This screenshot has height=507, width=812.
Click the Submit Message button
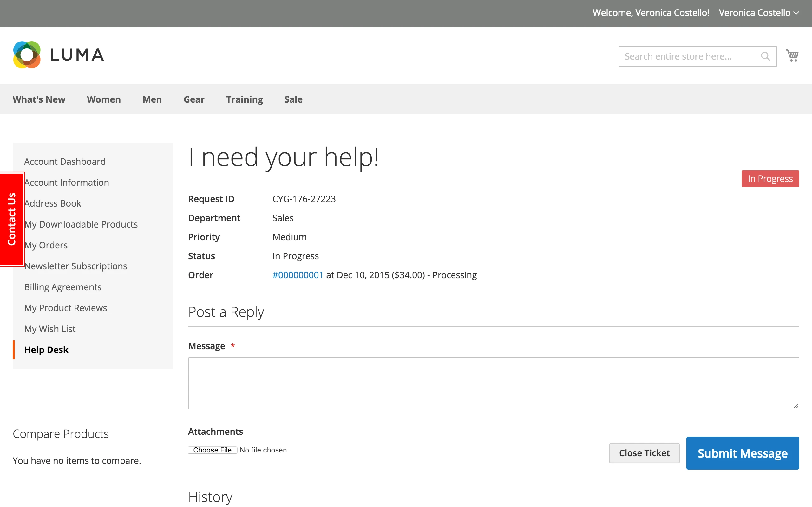742,453
